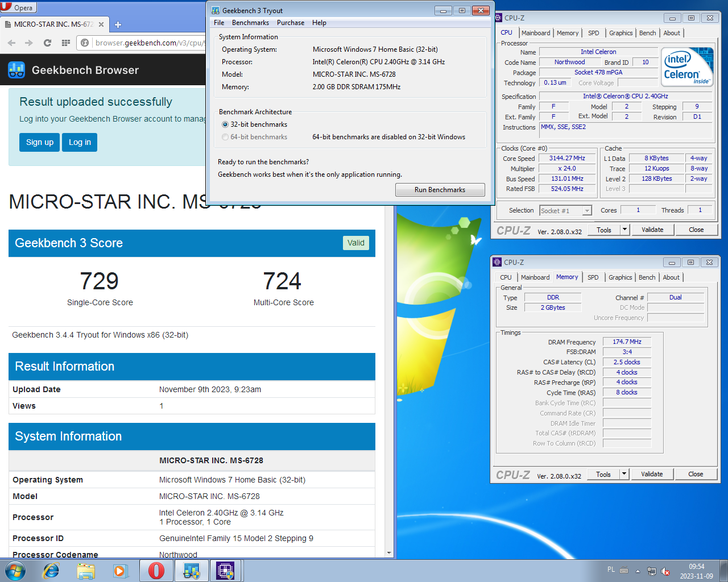Switch to SPD tab in bottom CPU-Z window

tap(593, 277)
